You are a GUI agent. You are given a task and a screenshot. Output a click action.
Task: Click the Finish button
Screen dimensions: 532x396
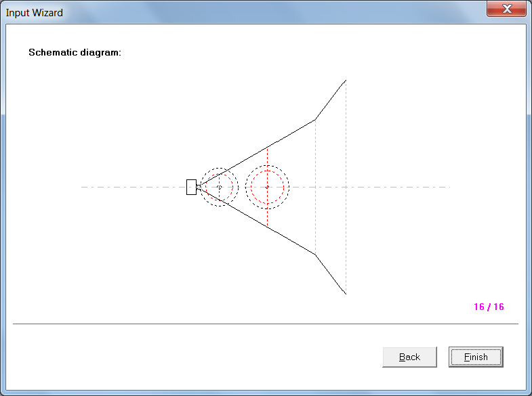(476, 357)
